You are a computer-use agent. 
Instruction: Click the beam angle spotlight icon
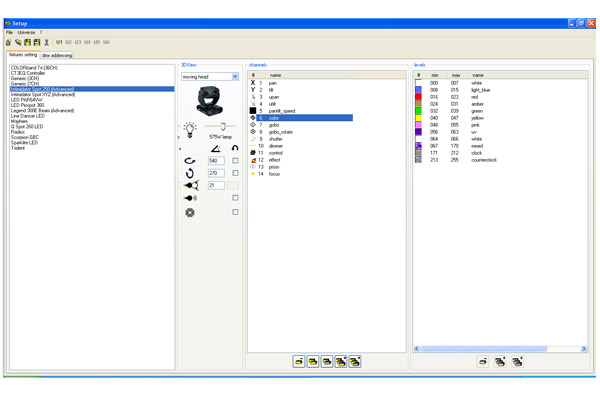point(190,186)
